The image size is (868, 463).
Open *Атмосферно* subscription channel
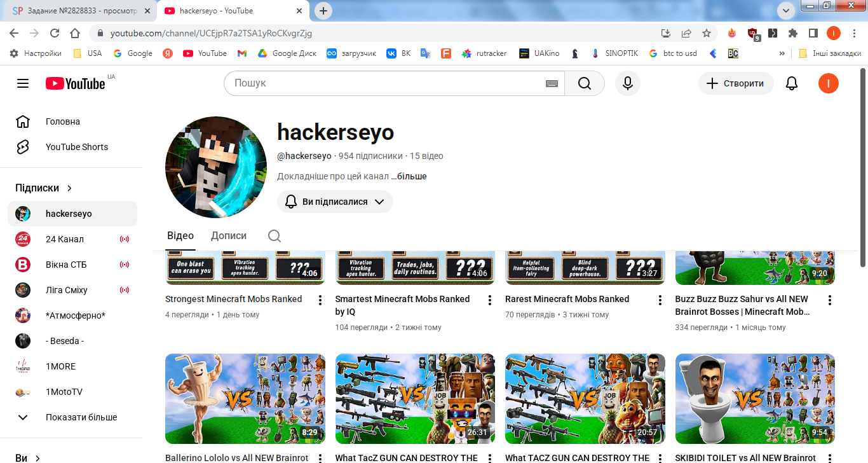coord(72,315)
